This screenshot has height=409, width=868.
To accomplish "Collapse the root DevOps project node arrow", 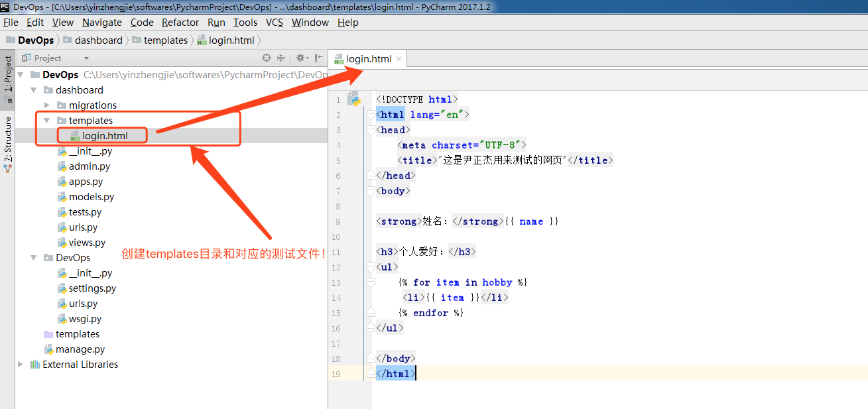I will point(21,75).
